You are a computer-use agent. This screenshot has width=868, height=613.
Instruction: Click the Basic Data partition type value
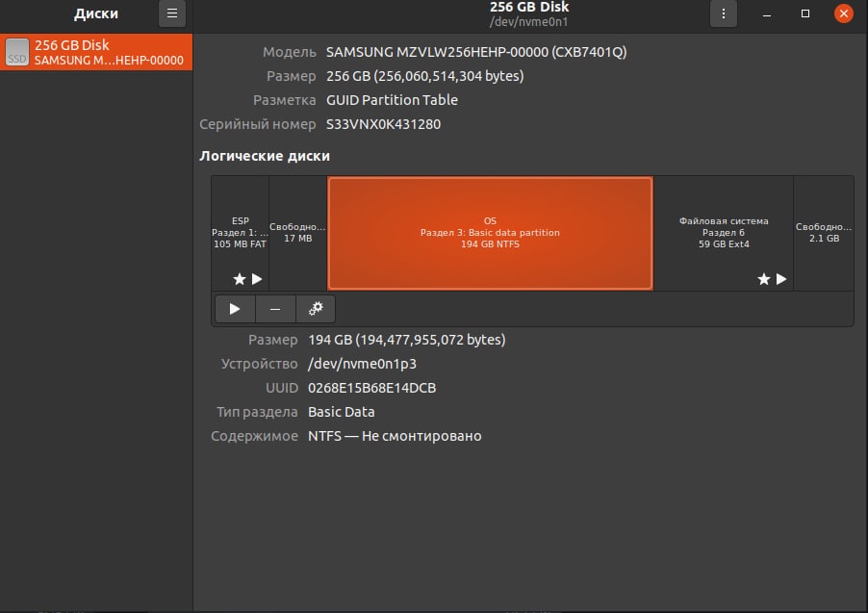tap(341, 412)
